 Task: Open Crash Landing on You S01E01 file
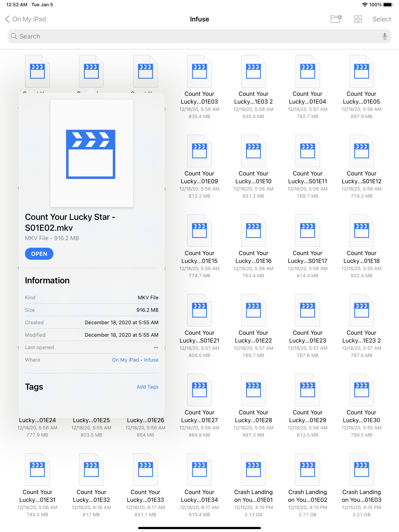click(253, 470)
